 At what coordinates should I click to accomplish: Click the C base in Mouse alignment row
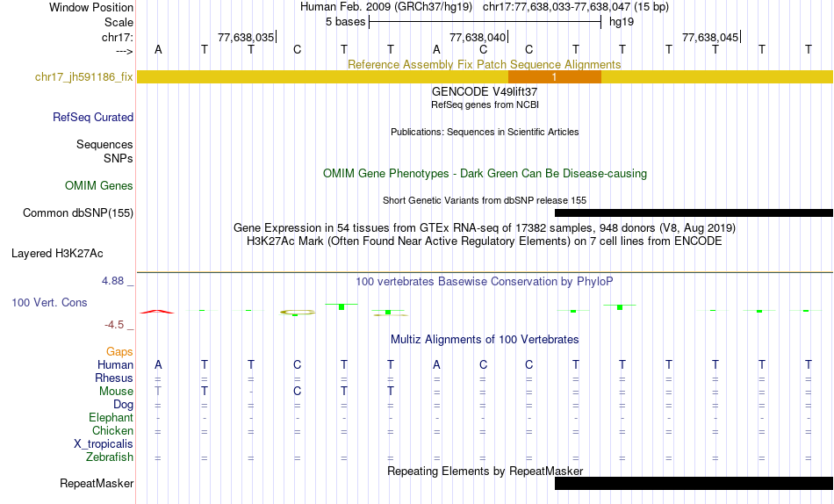pos(298,392)
